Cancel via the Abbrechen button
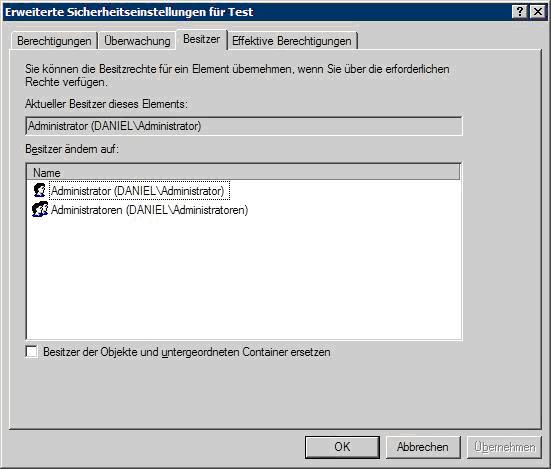Viewport: 551px width, 469px height. (x=423, y=447)
